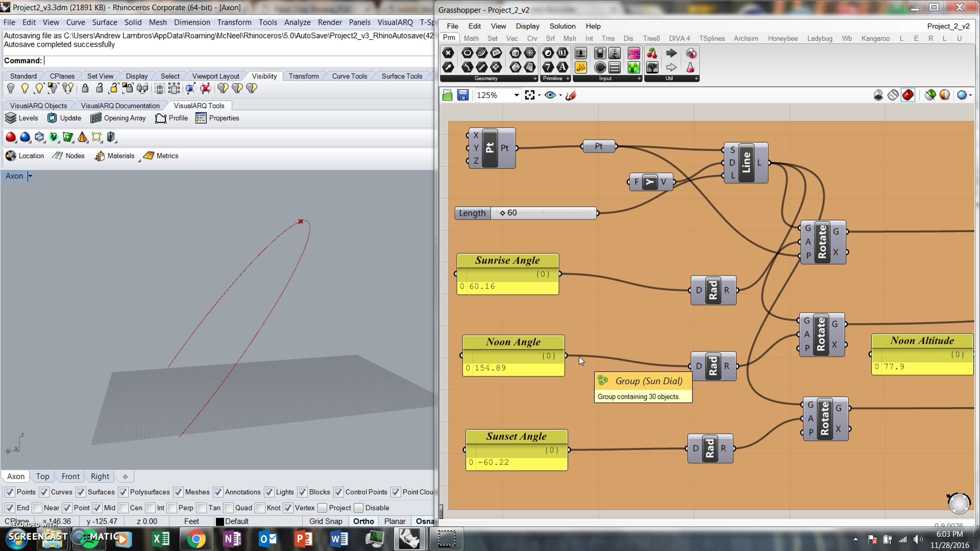Toggle Ortho in the status bar
The height and width of the screenshot is (551, 980).
pyautogui.click(x=363, y=521)
